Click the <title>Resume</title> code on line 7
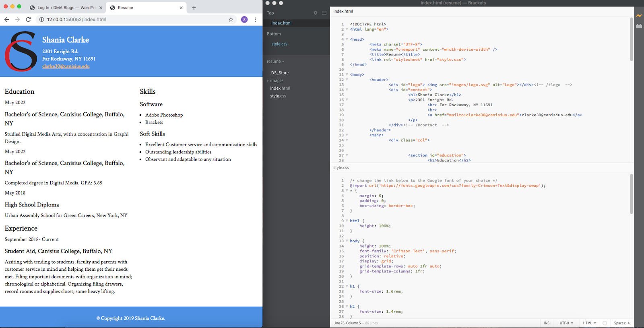Screen dimensions: 644x328 pos(394,54)
